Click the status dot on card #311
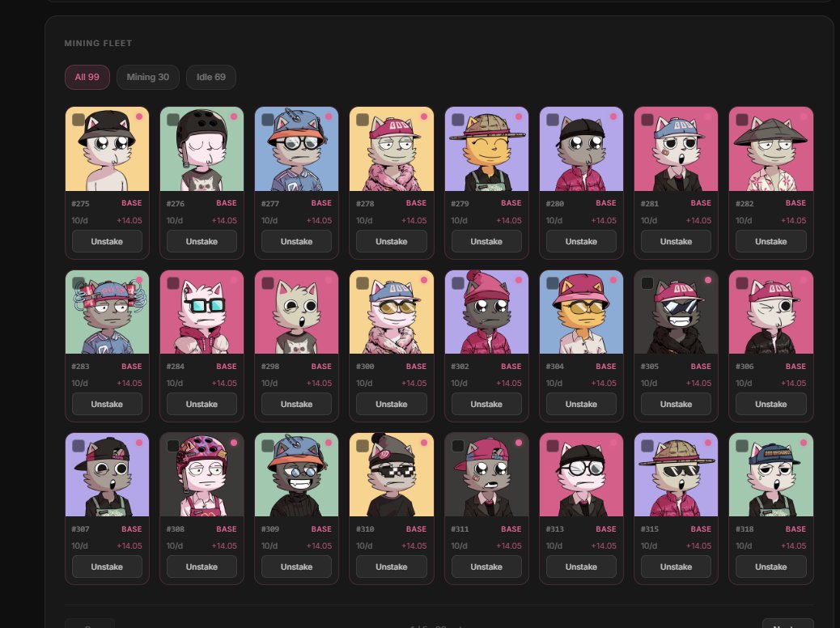840x628 pixels. tap(518, 443)
